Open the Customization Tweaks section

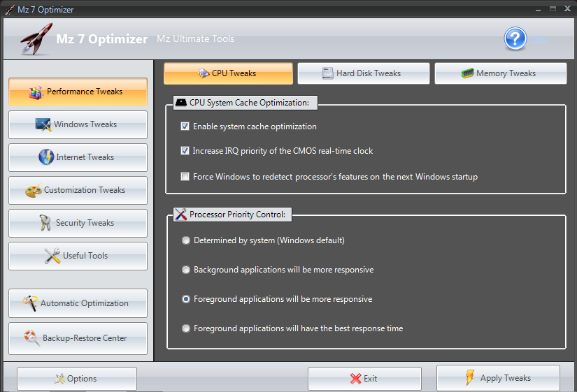pos(78,190)
